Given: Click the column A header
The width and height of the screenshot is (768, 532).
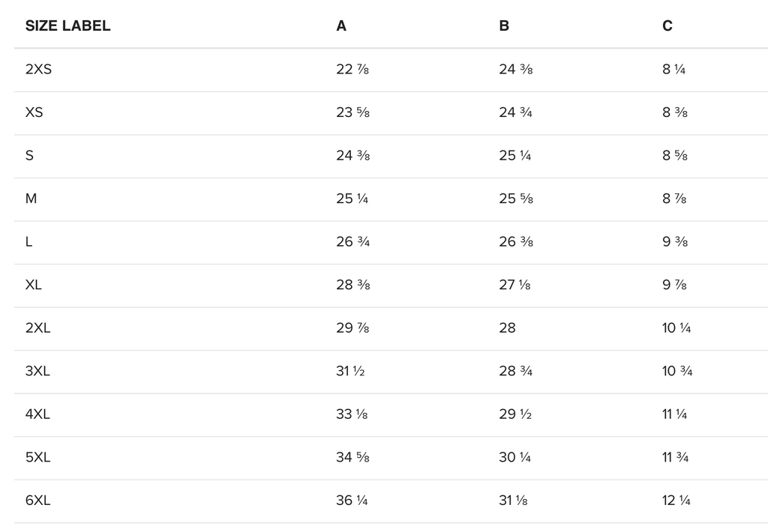Looking at the screenshot, I should click(x=341, y=25).
